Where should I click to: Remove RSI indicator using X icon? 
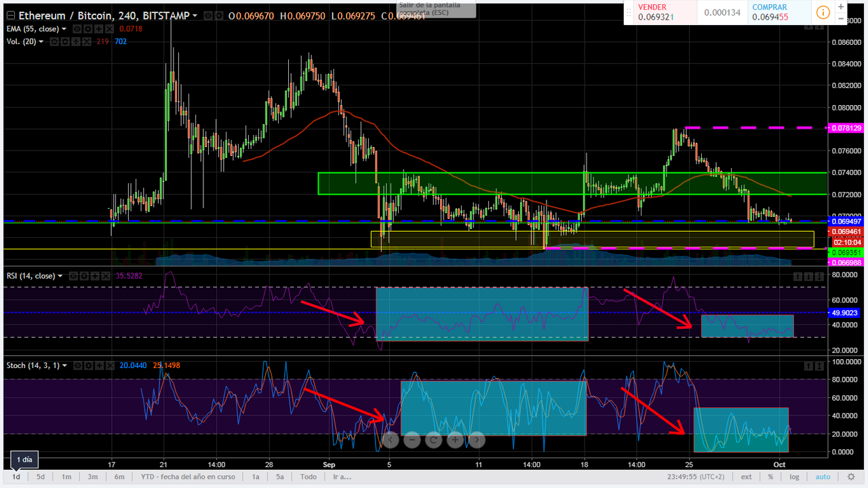click(x=106, y=276)
